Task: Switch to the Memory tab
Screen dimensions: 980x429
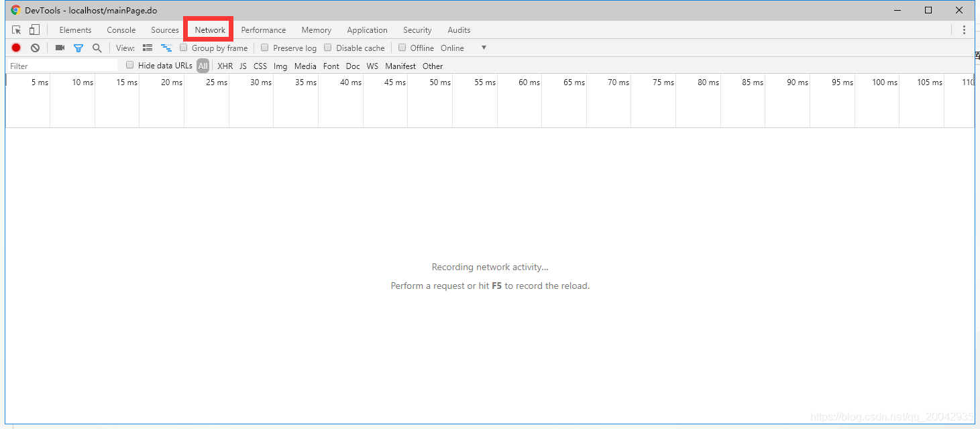Action: click(317, 29)
